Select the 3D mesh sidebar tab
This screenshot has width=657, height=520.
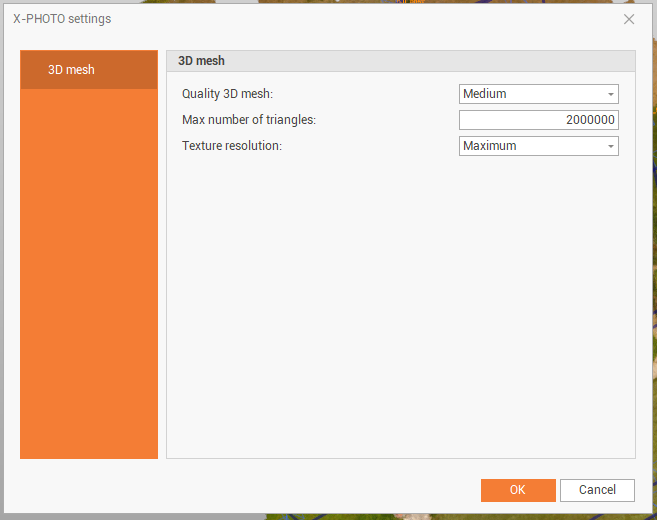pos(88,70)
